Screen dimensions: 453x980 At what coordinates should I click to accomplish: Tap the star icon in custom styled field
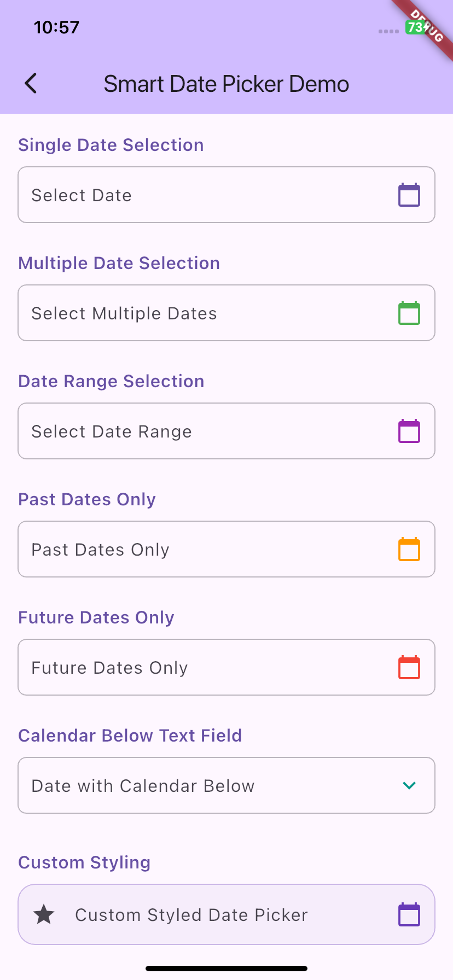point(44,914)
